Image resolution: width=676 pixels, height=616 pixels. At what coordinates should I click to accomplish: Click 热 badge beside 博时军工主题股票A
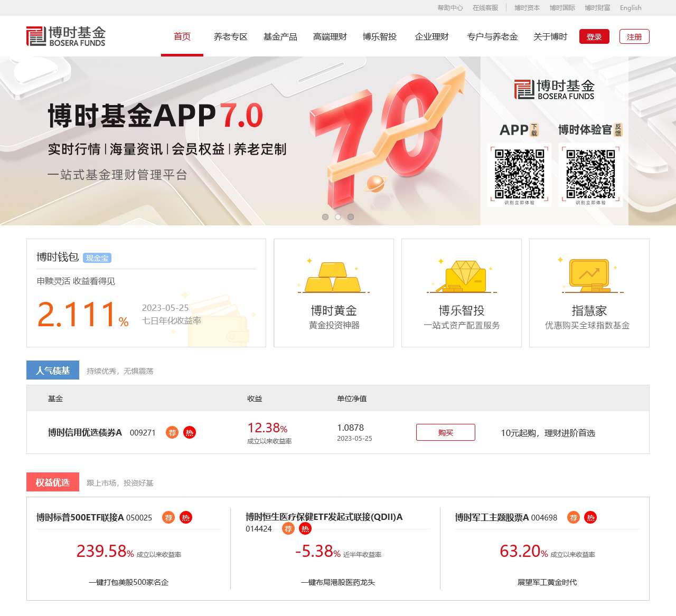[x=591, y=517]
